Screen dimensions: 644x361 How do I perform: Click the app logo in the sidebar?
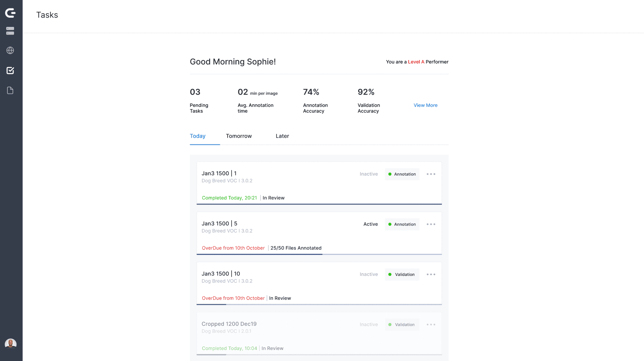coord(10,13)
